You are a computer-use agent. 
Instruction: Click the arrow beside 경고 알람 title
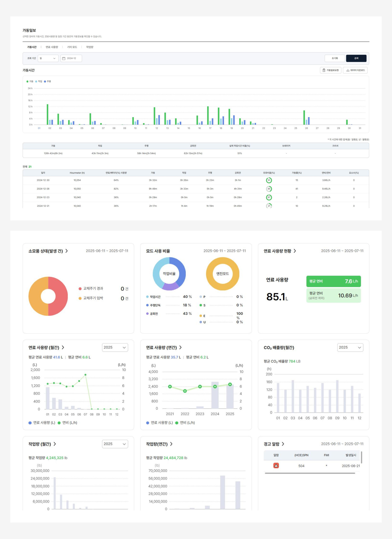coord(283,444)
